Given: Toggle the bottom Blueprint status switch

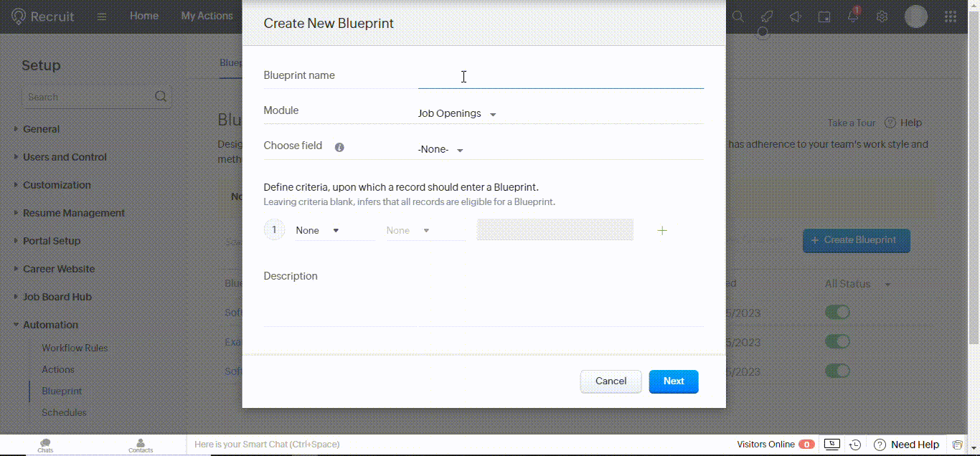Looking at the screenshot, I should 837,371.
